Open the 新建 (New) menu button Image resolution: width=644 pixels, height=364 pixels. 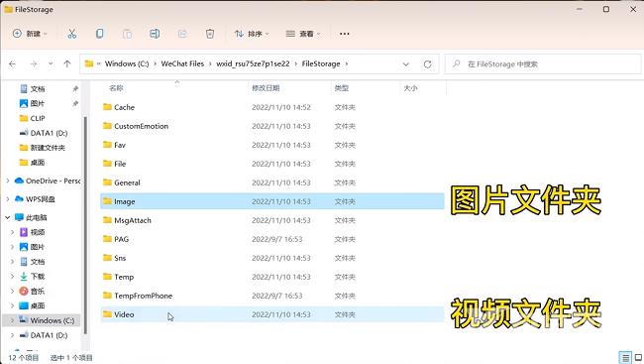tap(30, 34)
